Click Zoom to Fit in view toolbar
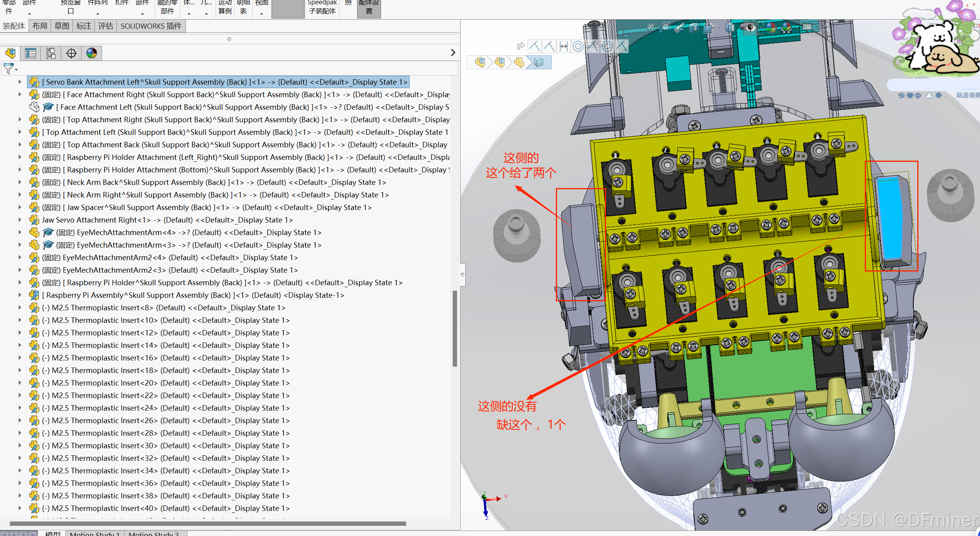 pos(651,27)
